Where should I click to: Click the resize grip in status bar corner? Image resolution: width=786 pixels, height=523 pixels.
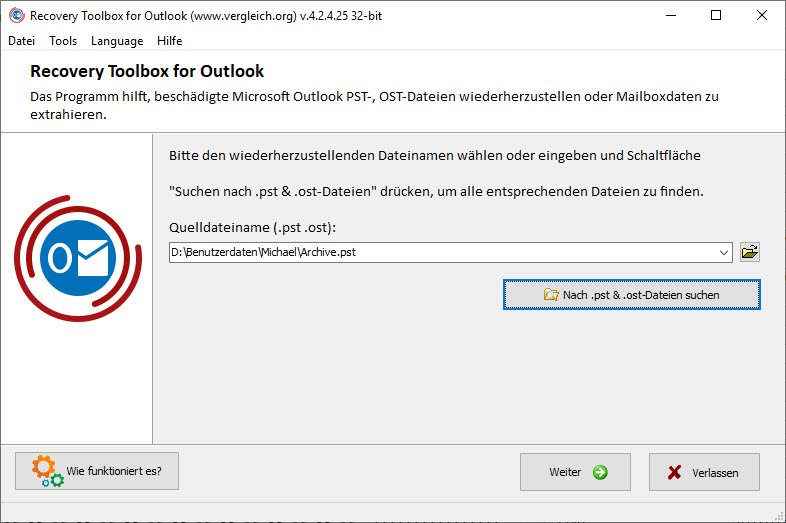coord(778,515)
